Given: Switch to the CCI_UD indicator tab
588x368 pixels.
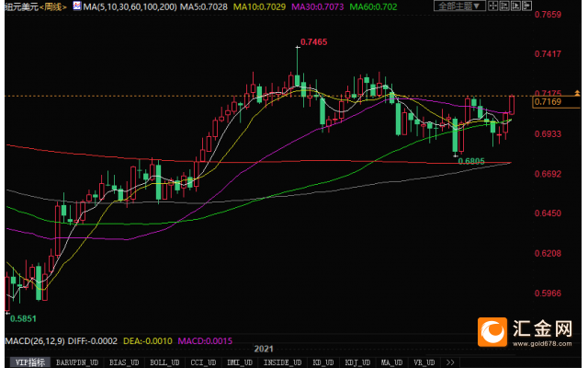Looking at the screenshot, I should [203, 362].
